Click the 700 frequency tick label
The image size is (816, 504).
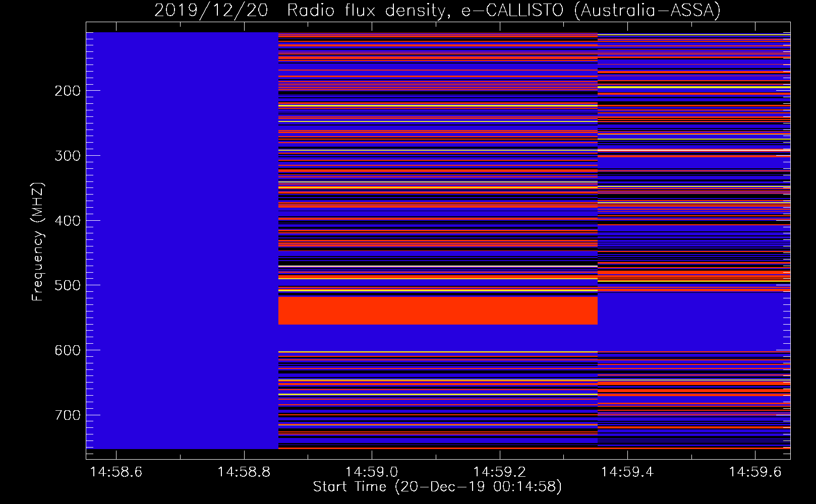tap(67, 415)
